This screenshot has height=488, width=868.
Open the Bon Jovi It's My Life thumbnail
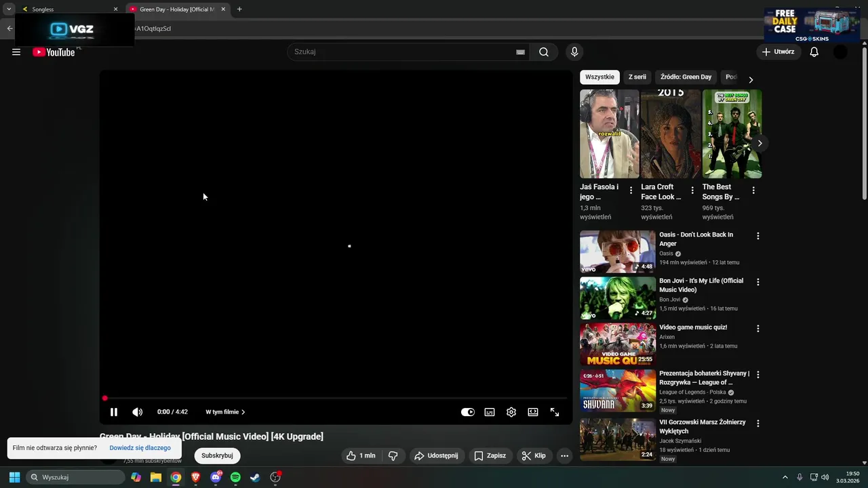coord(617,298)
